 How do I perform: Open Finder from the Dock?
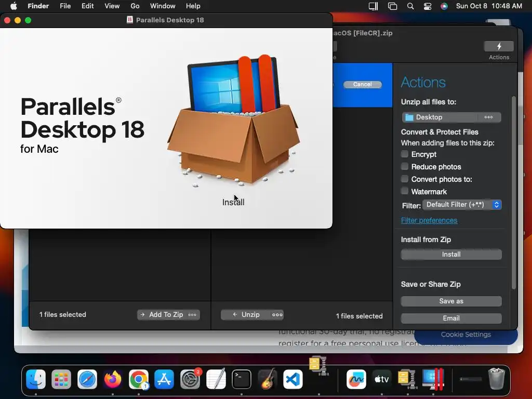[36, 379]
